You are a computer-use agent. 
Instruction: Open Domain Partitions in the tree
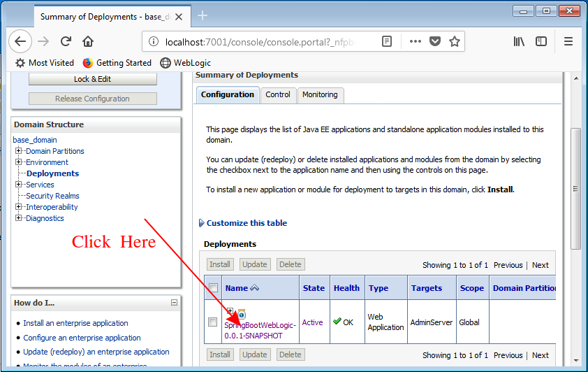click(x=55, y=151)
